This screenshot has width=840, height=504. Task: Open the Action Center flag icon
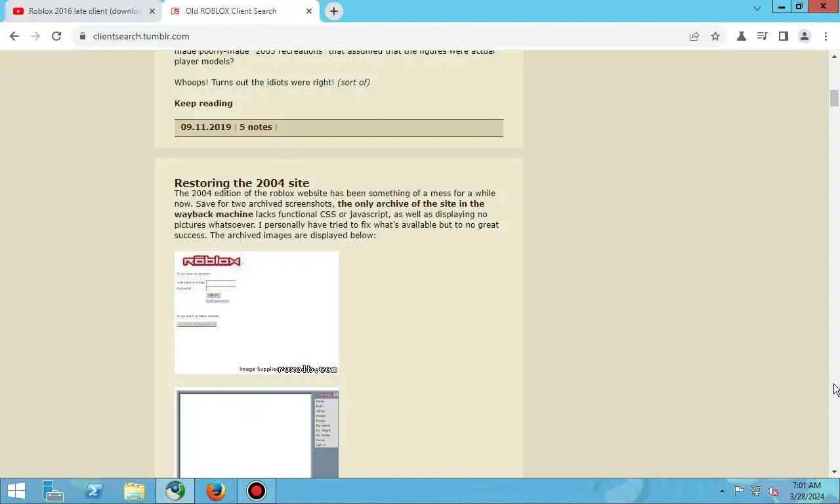coord(739,491)
